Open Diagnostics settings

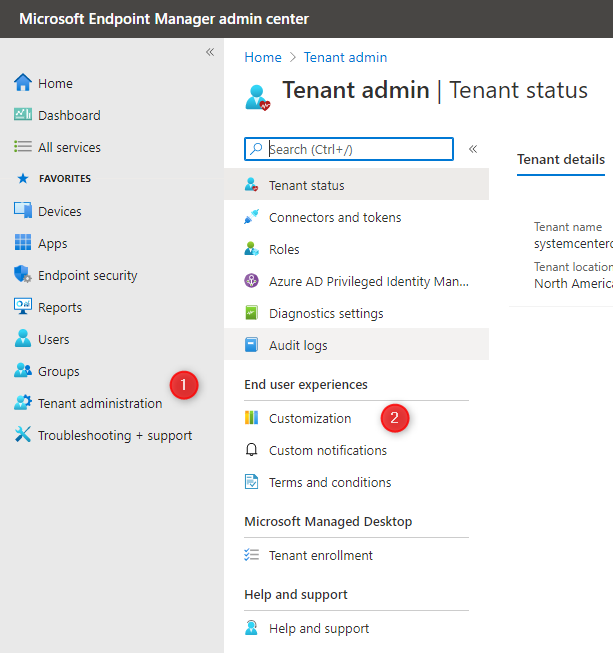(356, 313)
